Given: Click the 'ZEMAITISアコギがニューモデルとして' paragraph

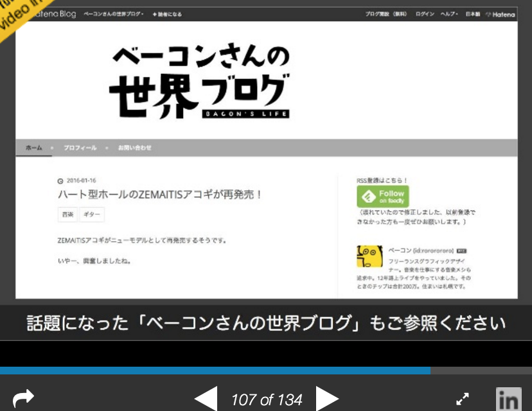Looking at the screenshot, I should [142, 240].
